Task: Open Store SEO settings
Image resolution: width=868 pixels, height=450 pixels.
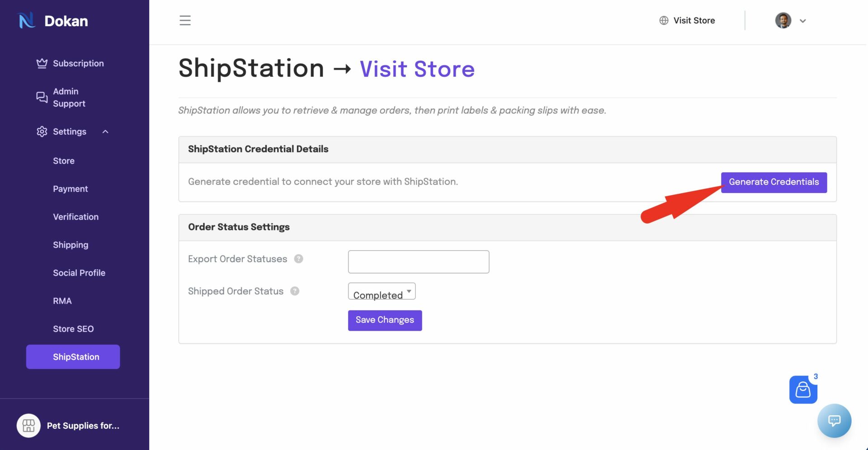Action: pos(73,329)
